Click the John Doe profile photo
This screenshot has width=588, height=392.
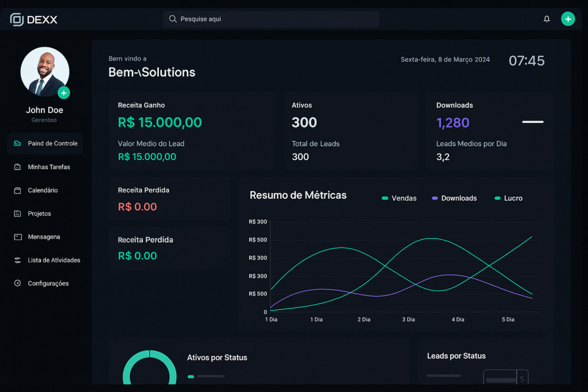point(44,71)
